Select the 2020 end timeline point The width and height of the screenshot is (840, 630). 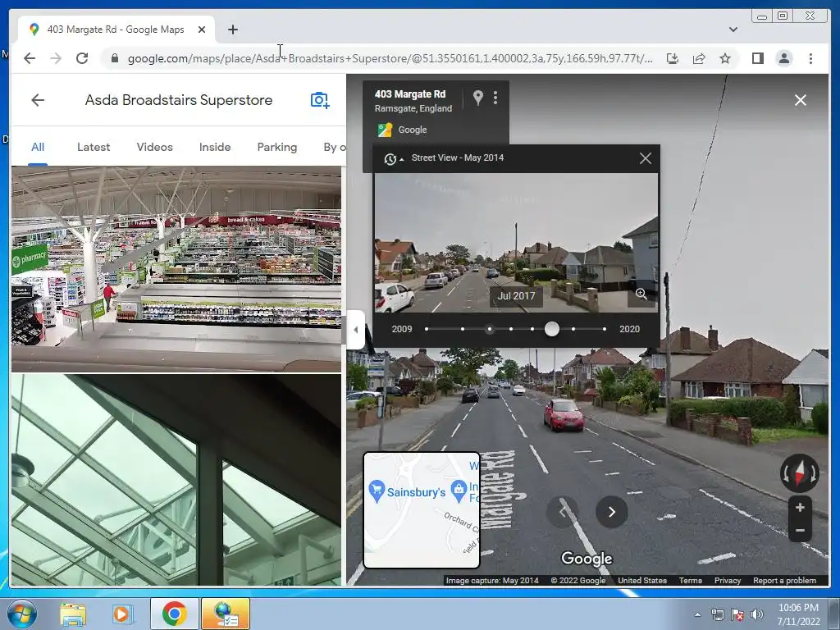point(605,329)
